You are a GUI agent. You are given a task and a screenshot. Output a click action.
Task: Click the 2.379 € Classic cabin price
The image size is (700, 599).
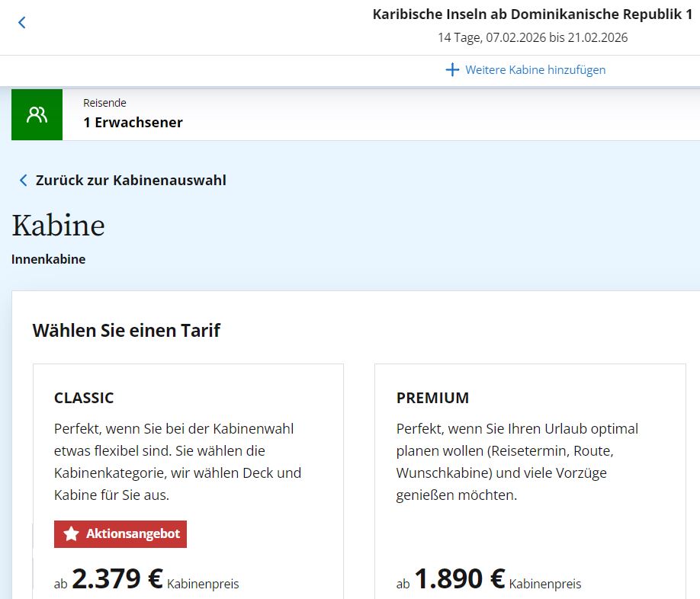pyautogui.click(x=117, y=578)
